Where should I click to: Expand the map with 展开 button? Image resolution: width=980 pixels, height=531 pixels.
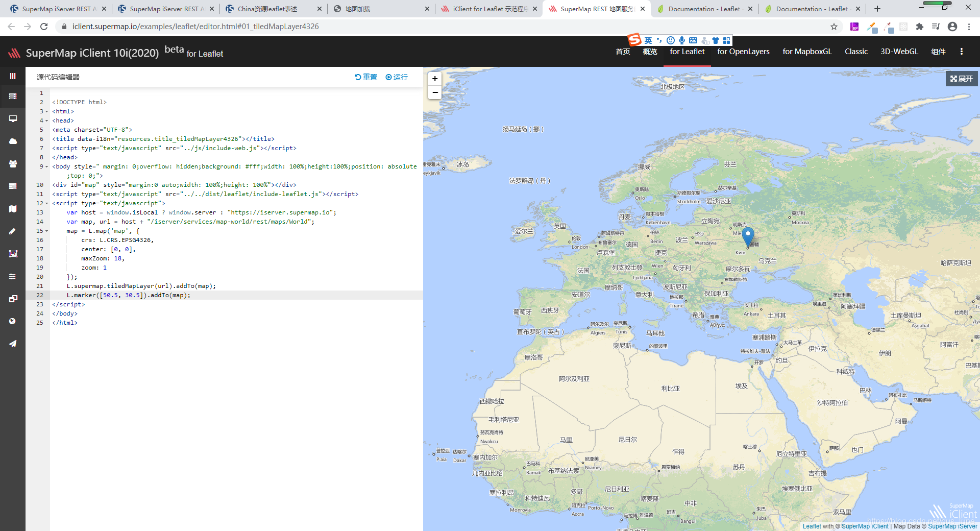(x=962, y=79)
